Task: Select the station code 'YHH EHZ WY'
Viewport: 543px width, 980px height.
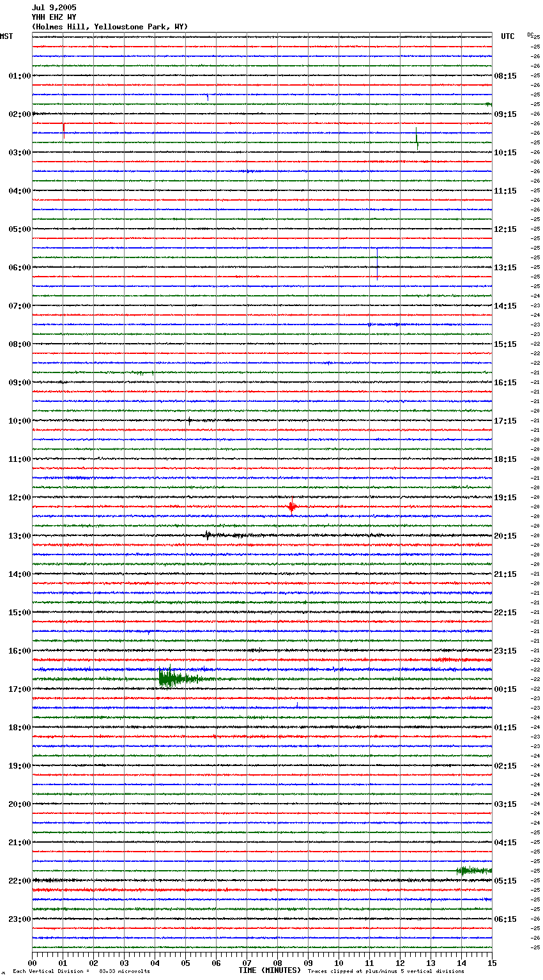Action: coord(54,17)
